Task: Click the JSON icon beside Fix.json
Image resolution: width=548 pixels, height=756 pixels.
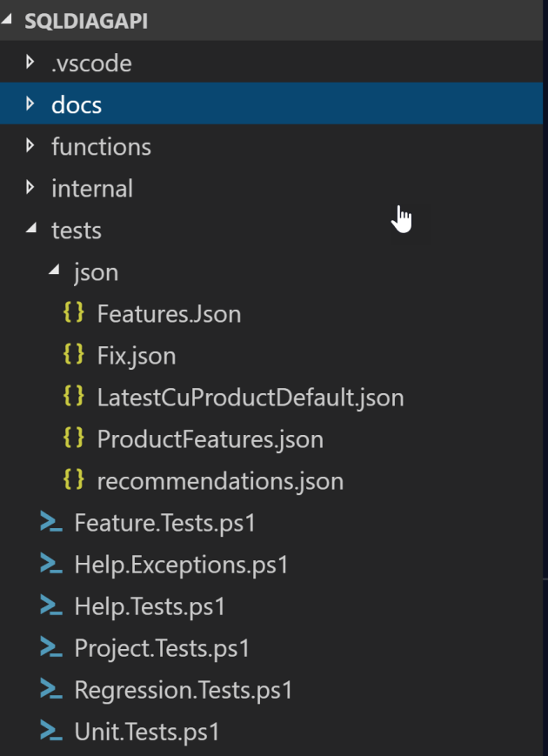Action: (x=75, y=355)
